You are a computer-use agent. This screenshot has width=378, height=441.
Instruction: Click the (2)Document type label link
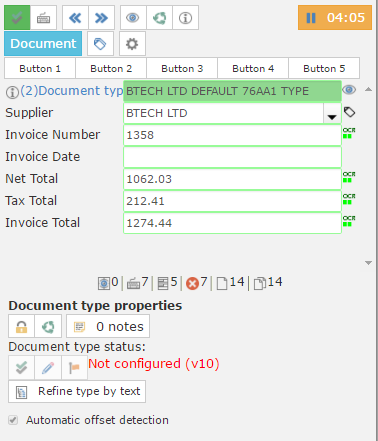click(x=72, y=91)
